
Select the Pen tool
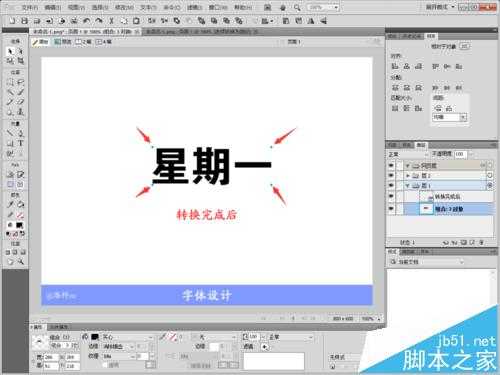(20, 134)
